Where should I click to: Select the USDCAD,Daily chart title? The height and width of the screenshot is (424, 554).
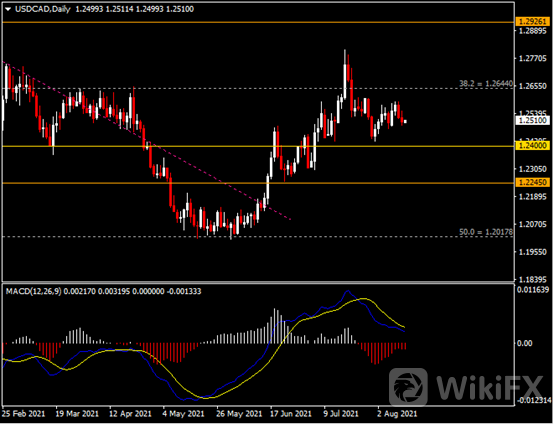click(43, 9)
